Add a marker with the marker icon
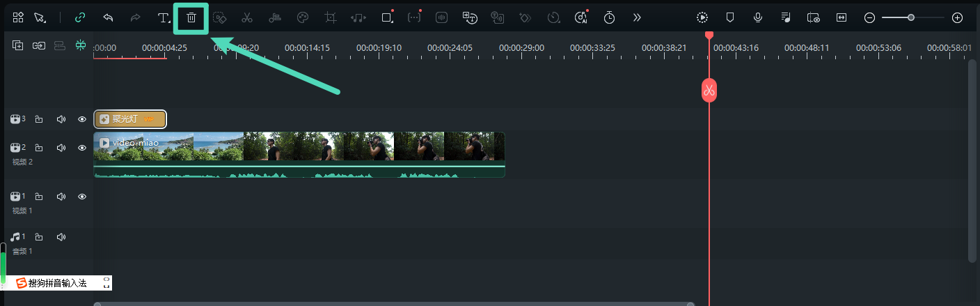This screenshot has height=306, width=980. click(x=730, y=18)
